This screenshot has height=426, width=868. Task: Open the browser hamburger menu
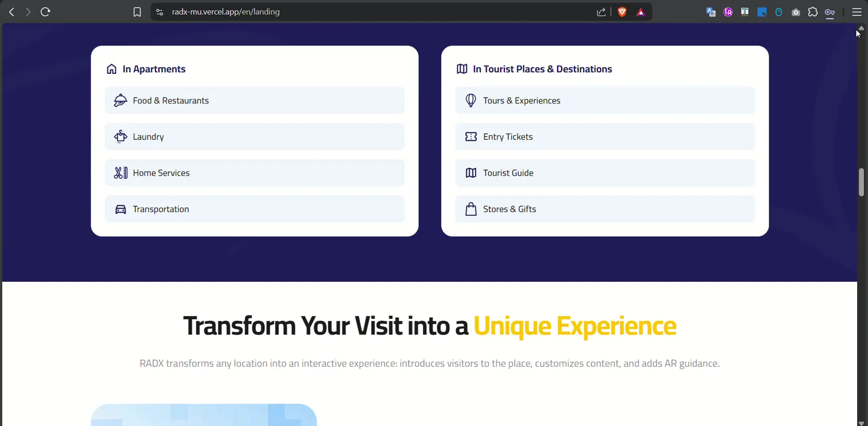click(x=857, y=12)
